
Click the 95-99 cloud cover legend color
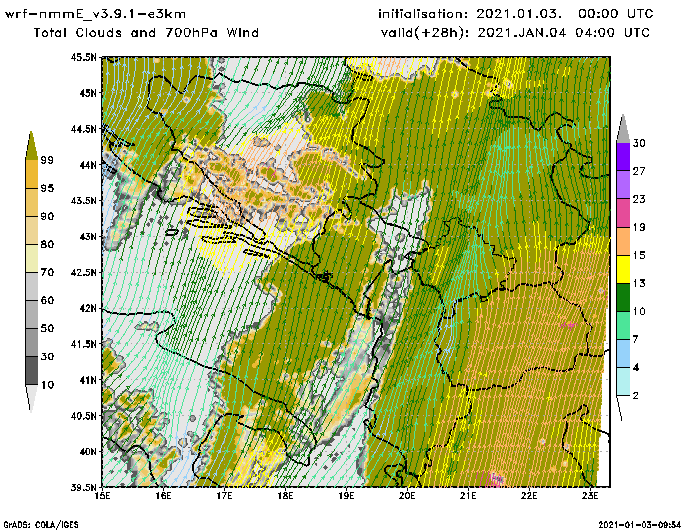click(x=32, y=174)
